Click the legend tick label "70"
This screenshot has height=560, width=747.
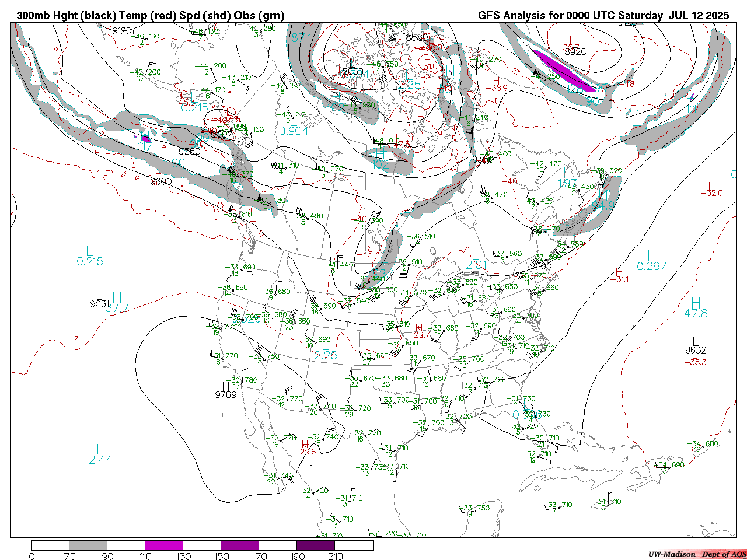pyautogui.click(x=69, y=556)
